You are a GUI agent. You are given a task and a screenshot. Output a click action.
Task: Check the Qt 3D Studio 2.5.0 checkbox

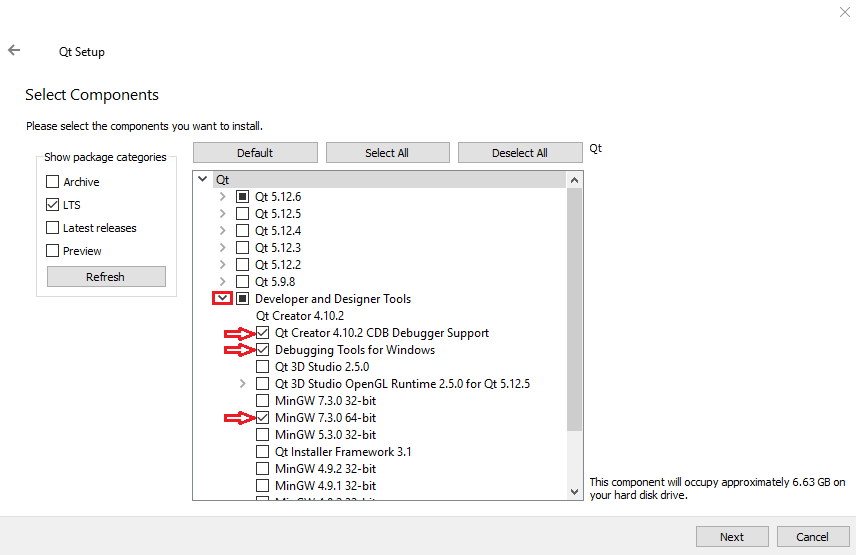(263, 367)
